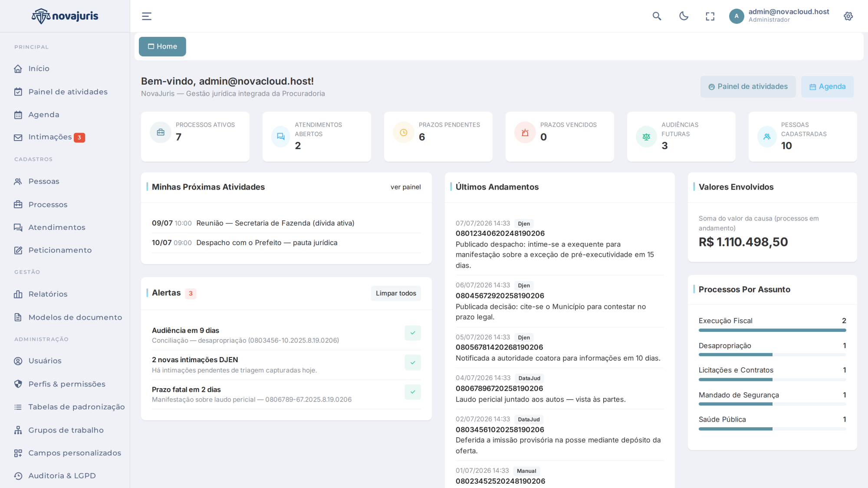Click the Prazos Pendentes clock icon
This screenshot has height=488, width=868.
404,132
